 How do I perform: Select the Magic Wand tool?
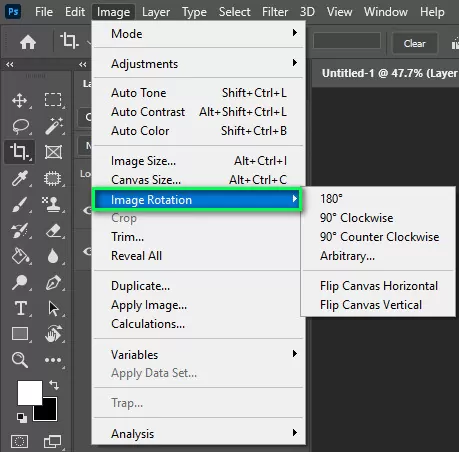click(x=54, y=126)
